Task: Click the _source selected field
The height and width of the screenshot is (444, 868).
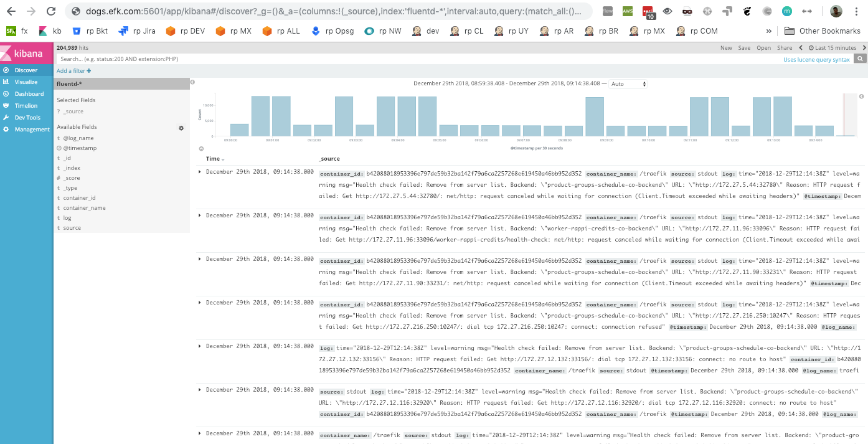Action: point(73,111)
